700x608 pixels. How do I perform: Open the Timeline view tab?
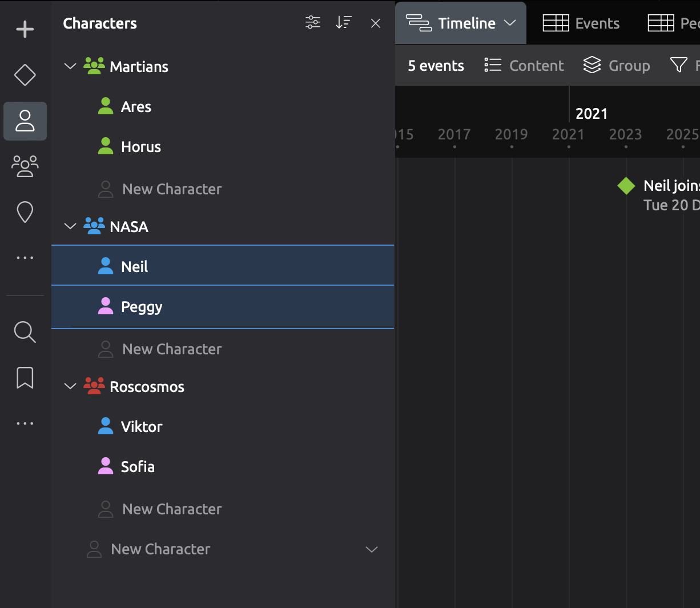tap(460, 23)
